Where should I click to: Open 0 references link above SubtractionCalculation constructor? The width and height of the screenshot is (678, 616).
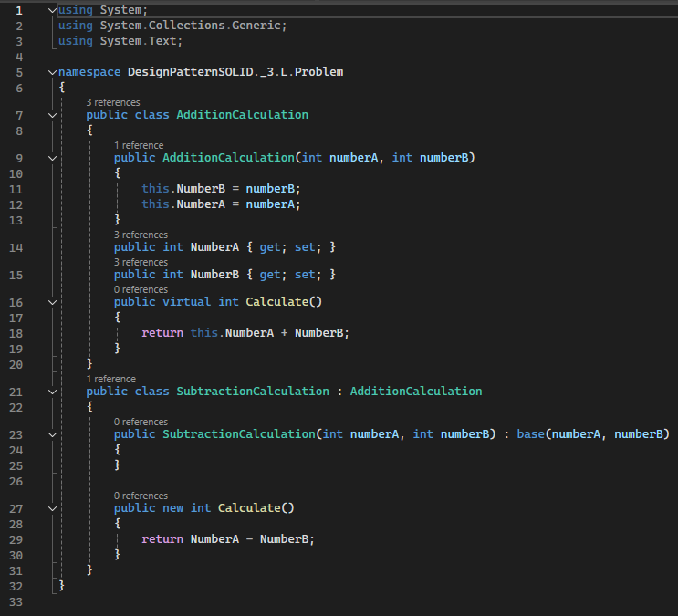141,422
